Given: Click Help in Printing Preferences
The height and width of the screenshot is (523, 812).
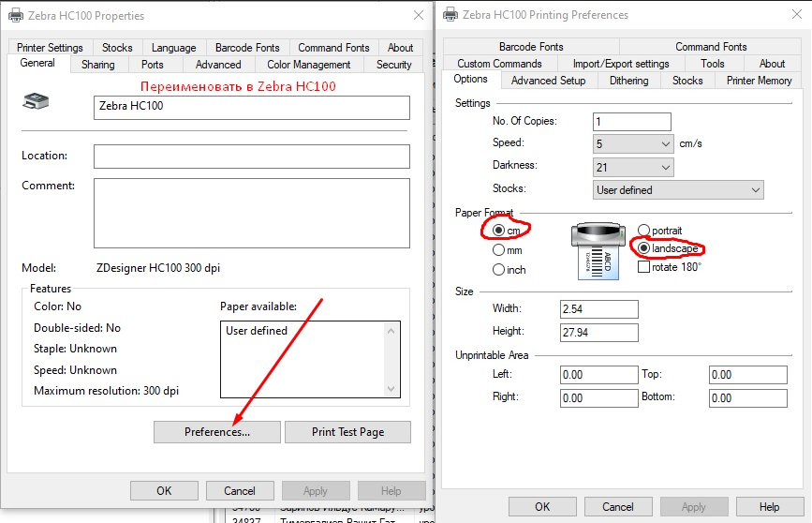Looking at the screenshot, I should click(770, 506).
